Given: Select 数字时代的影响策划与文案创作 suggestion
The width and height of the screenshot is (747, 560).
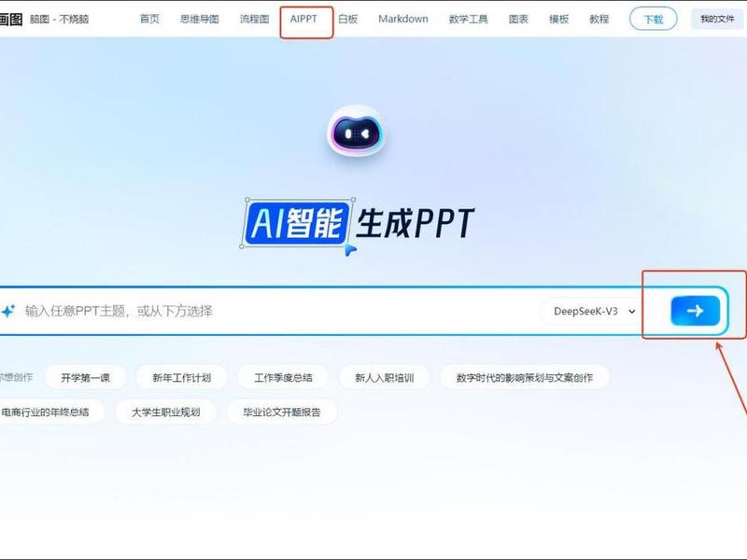Looking at the screenshot, I should point(525,378).
